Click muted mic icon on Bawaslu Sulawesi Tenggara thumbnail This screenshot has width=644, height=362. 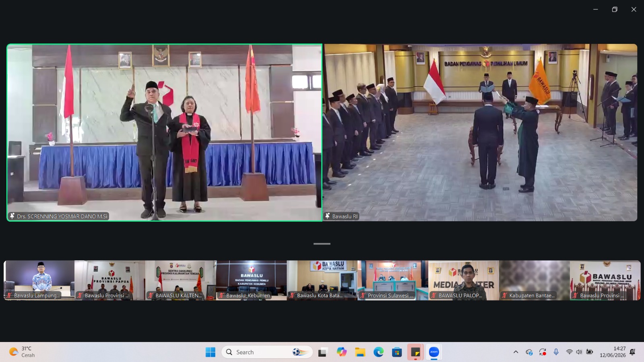576,295
